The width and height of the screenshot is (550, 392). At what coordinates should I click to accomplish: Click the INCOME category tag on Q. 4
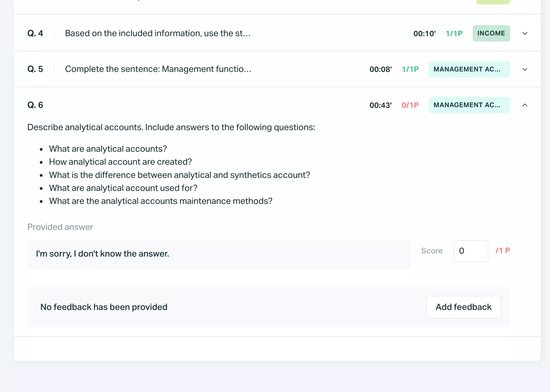pos(491,33)
